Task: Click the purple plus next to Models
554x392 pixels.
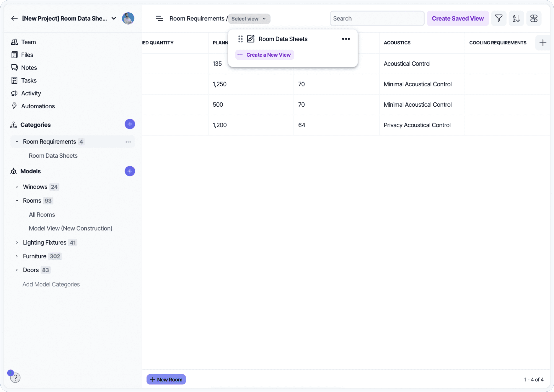Action: tap(130, 171)
